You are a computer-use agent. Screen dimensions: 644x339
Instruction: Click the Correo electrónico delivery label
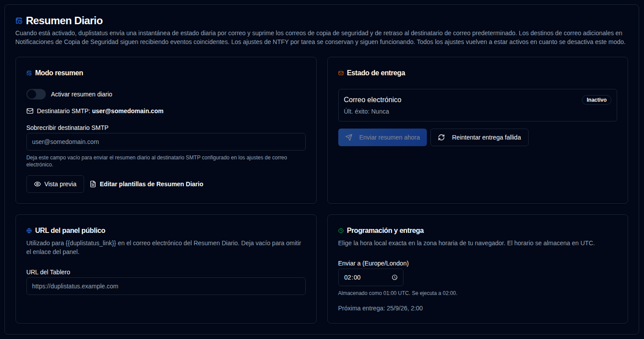[373, 100]
